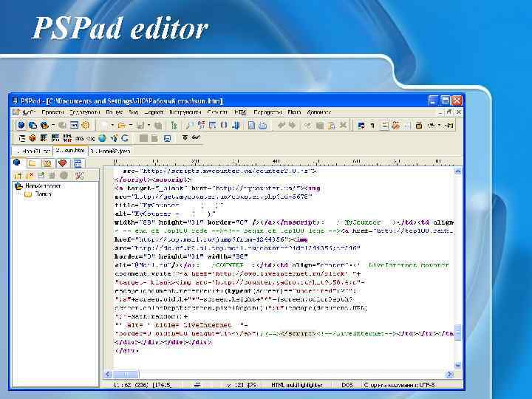This screenshot has width=532, height=399.
Task: Click the open project icon with dropdown
Action: tap(44, 125)
